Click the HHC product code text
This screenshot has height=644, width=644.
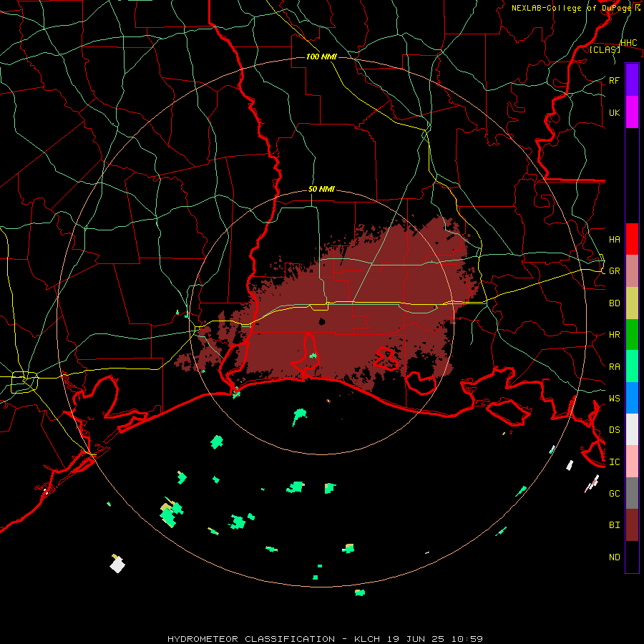pos(629,43)
